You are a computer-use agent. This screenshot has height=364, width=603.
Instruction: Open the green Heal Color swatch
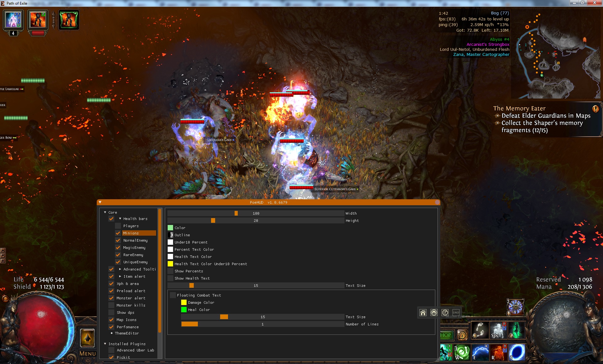click(184, 310)
